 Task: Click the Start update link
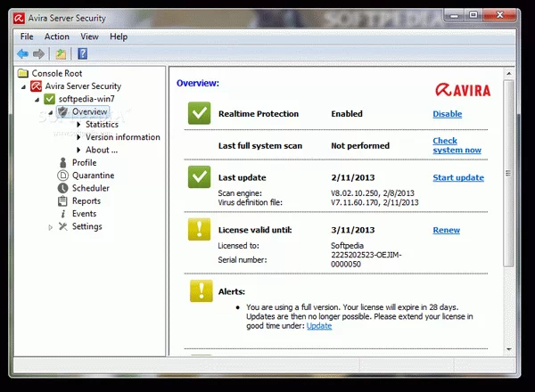(458, 178)
